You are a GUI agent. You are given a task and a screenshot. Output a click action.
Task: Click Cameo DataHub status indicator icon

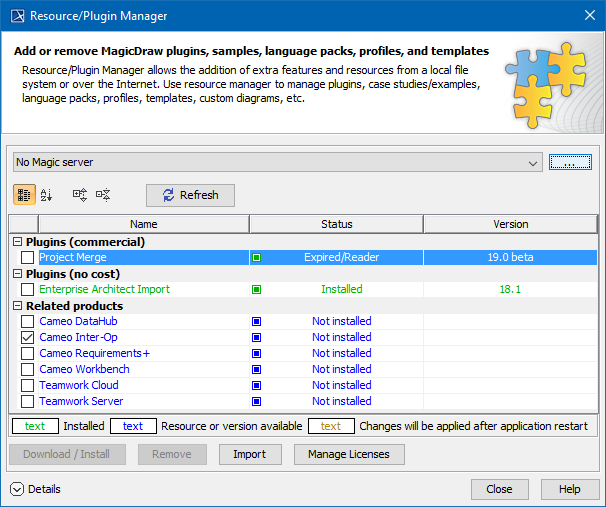(x=257, y=322)
